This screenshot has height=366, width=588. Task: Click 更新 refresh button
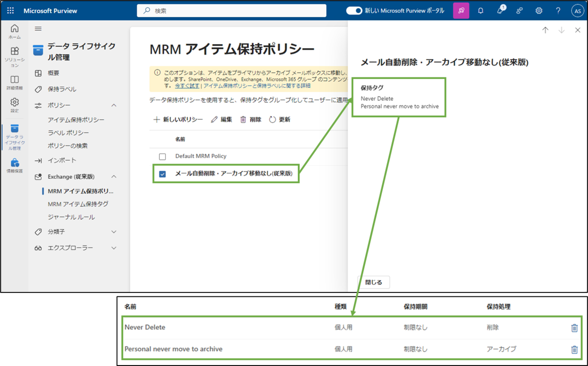pyautogui.click(x=279, y=120)
